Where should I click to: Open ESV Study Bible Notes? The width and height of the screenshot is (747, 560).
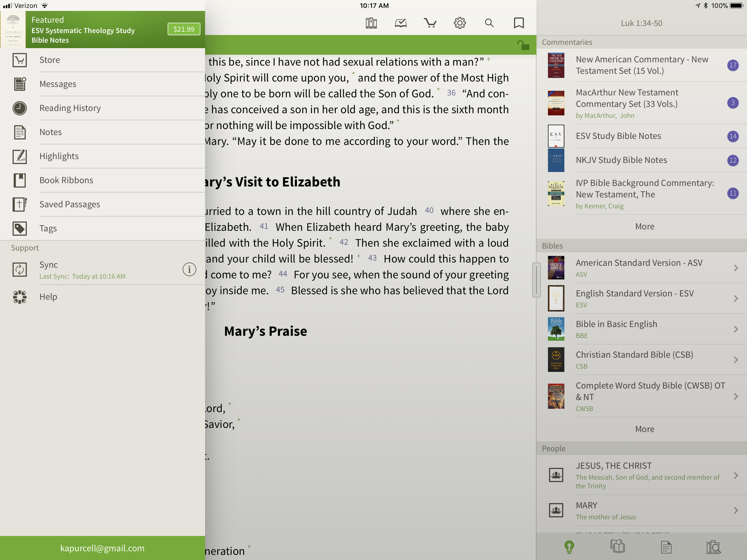[x=641, y=136]
